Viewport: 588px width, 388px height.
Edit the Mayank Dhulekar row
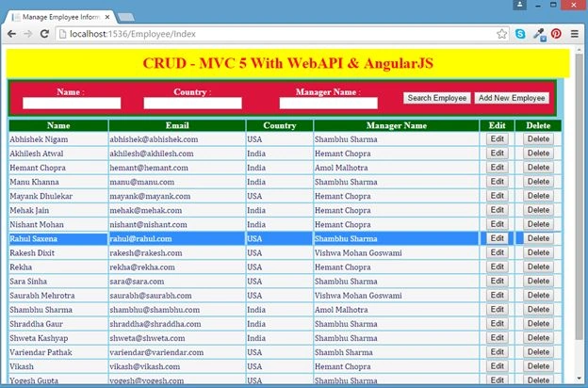498,196
